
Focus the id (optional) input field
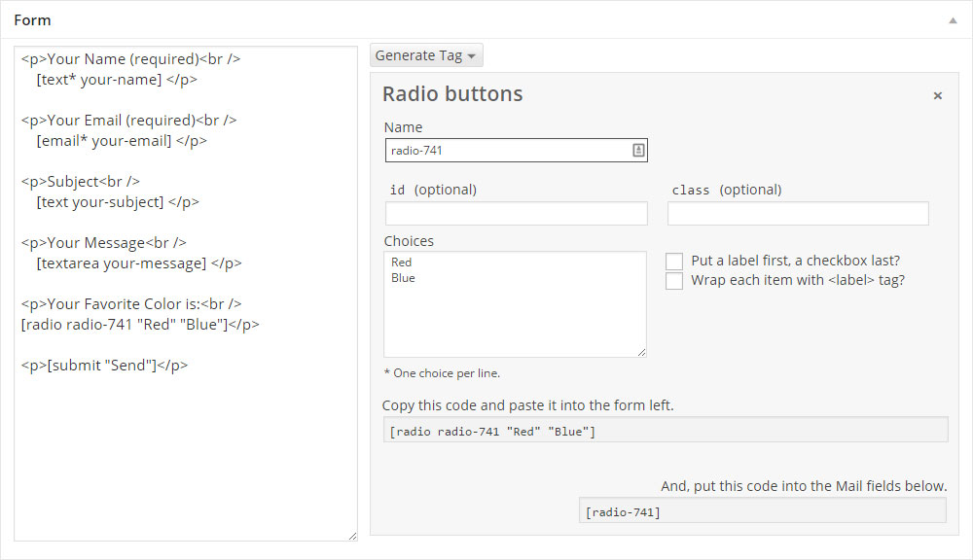[x=517, y=213]
